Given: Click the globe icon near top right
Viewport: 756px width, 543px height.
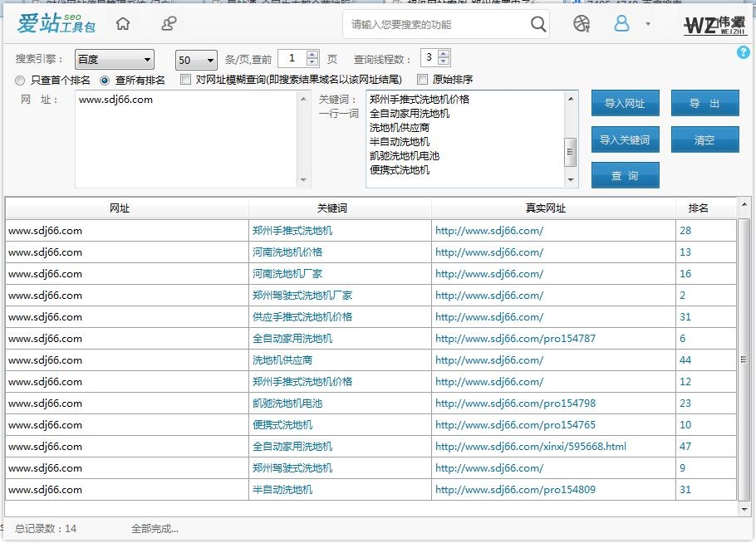Looking at the screenshot, I should click(x=580, y=23).
